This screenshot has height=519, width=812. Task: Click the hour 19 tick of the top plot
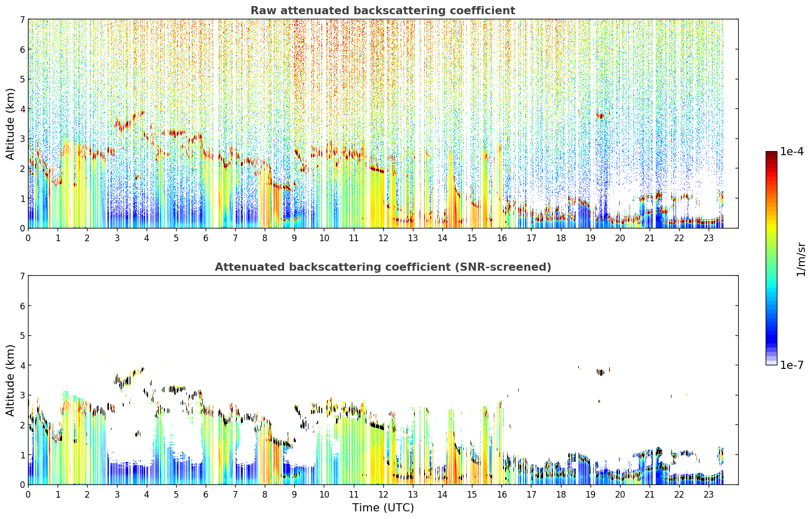pos(591,238)
